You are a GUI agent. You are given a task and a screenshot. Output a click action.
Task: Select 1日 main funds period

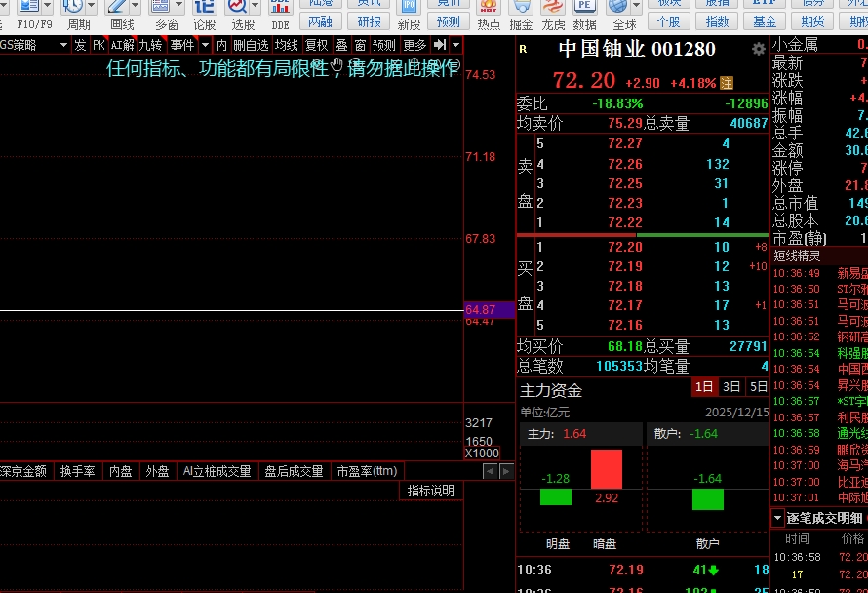pyautogui.click(x=704, y=386)
